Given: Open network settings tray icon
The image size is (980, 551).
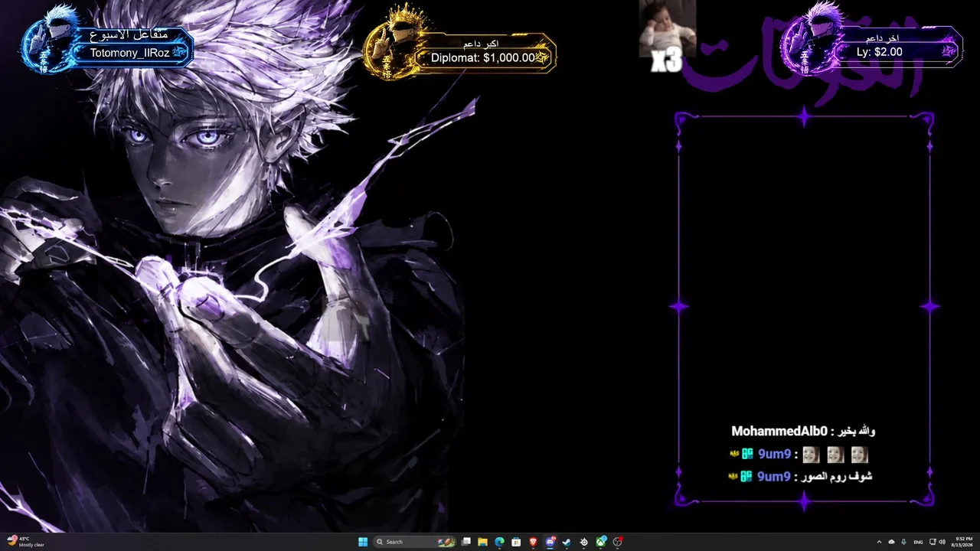Looking at the screenshot, I should coord(932,542).
